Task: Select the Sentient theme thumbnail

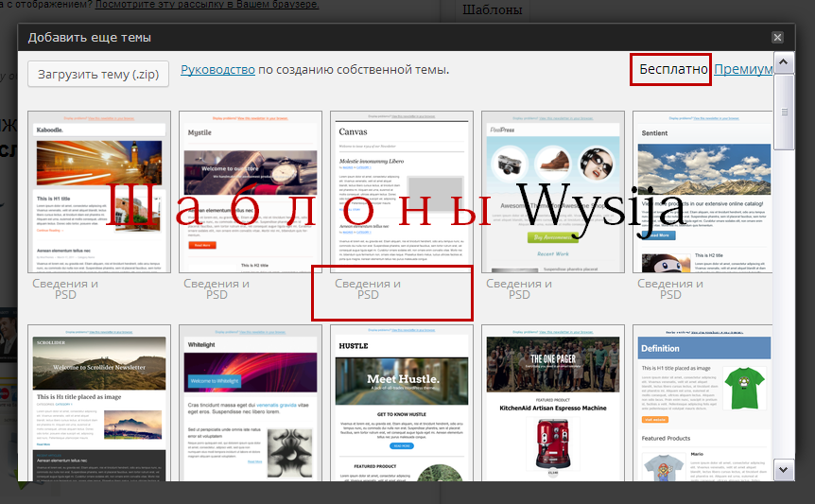Action: 702,192
